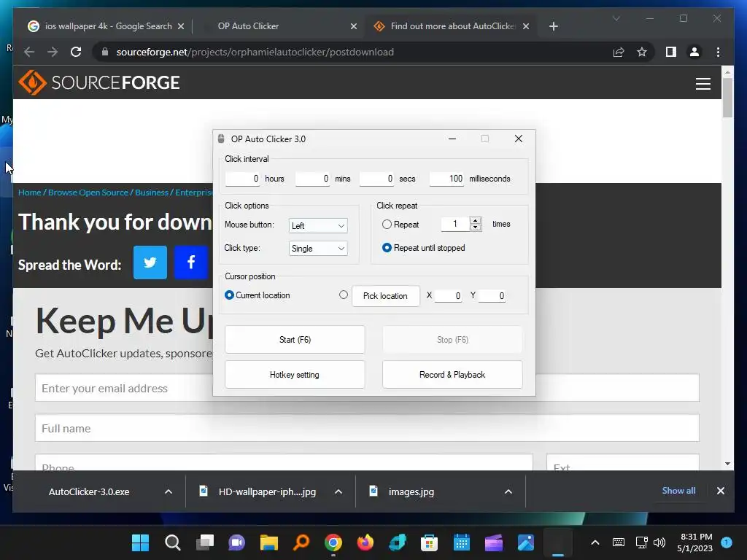The height and width of the screenshot is (560, 747).
Task: Expand AutoClicker-3.0.exe download options
Action: click(x=169, y=492)
